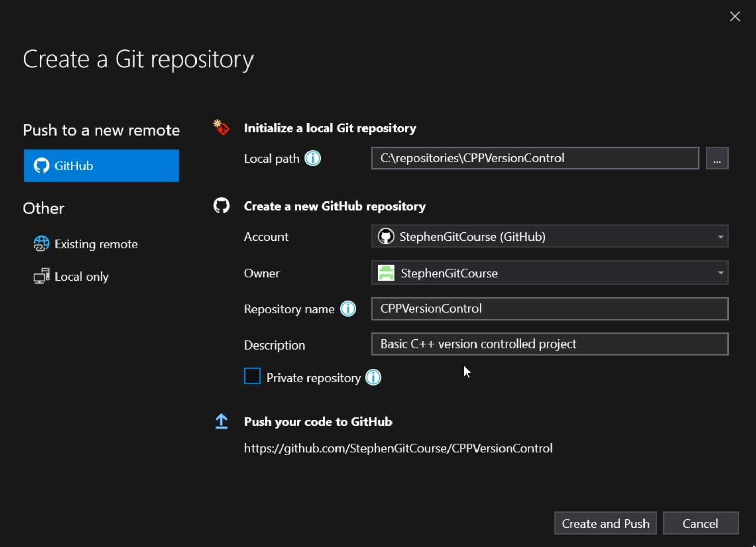Click the GitHub icon beside Create new repository
The height and width of the screenshot is (547, 756).
click(x=221, y=206)
